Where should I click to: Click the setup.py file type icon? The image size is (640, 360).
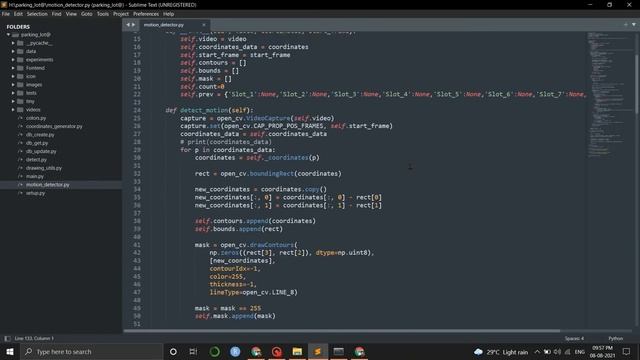(x=20, y=193)
